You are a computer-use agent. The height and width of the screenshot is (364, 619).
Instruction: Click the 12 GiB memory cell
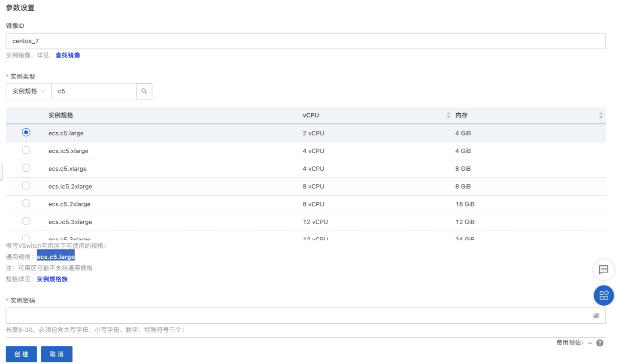pos(465,222)
